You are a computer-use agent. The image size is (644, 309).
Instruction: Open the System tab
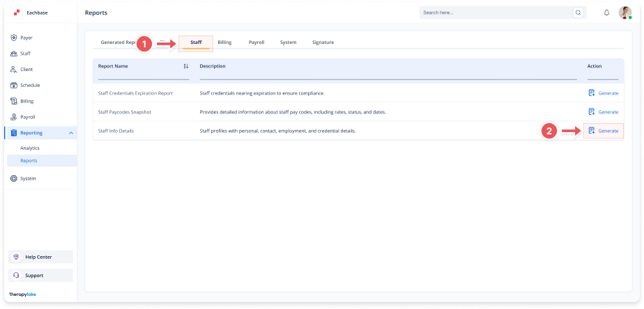[289, 42]
